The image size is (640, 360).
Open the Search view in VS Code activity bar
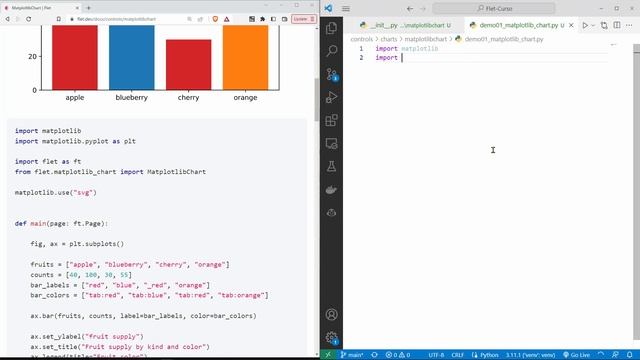331,51
